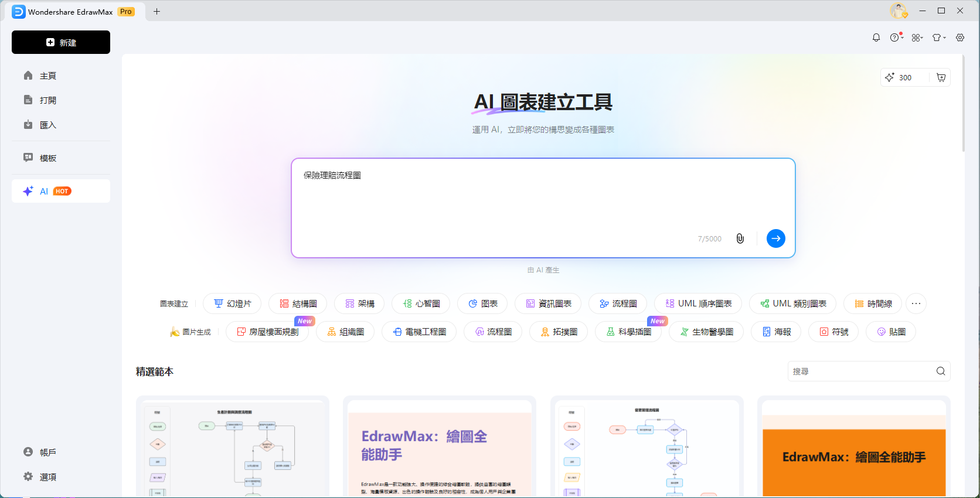980x498 pixels.
Task: Click the 300 AI credits indicator
Action: [x=899, y=77]
